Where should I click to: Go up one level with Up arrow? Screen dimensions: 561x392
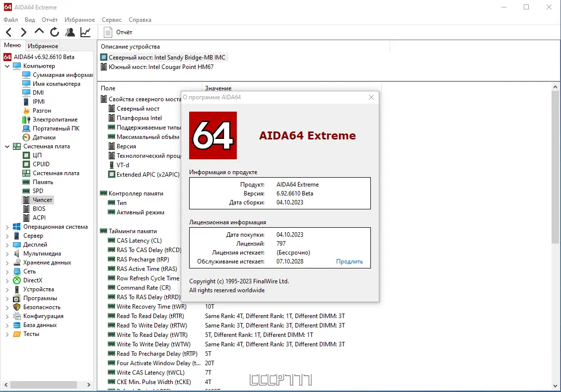click(x=39, y=31)
